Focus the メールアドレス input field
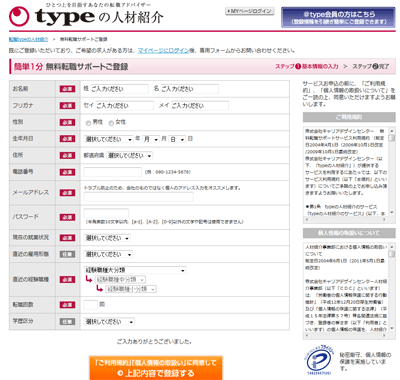400x380 pixels. (138, 197)
